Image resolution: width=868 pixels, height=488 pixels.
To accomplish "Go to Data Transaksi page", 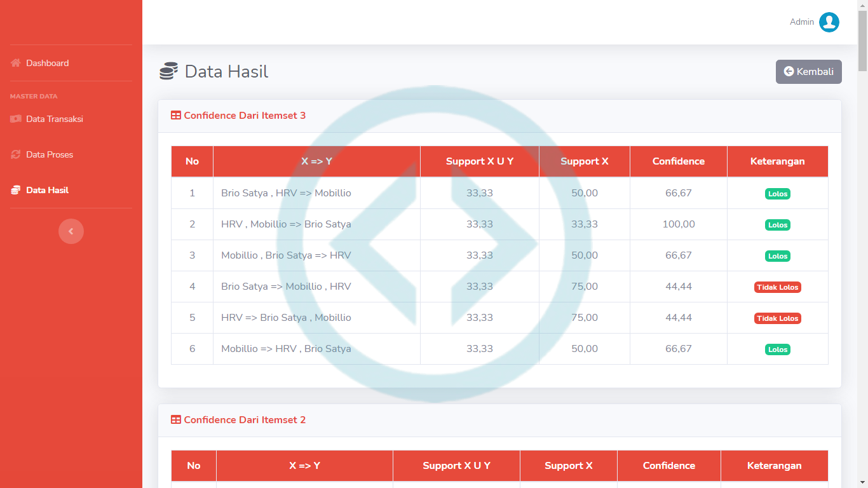I will (x=54, y=119).
